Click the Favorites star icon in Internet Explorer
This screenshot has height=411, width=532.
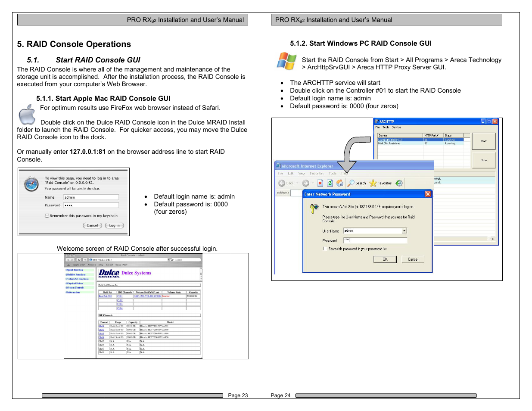click(373, 183)
